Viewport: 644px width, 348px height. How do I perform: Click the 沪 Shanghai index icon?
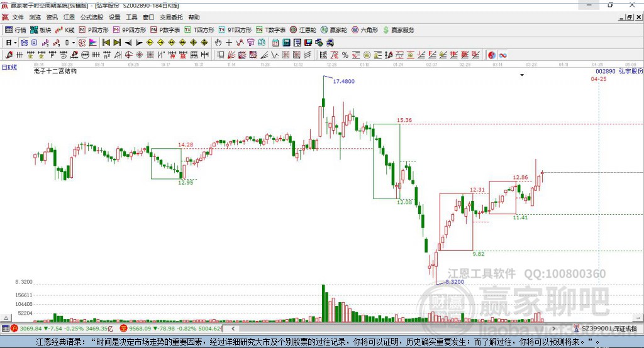click(14, 329)
